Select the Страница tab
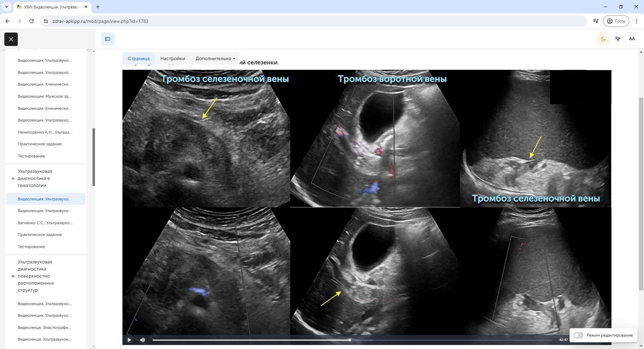 pyautogui.click(x=139, y=58)
